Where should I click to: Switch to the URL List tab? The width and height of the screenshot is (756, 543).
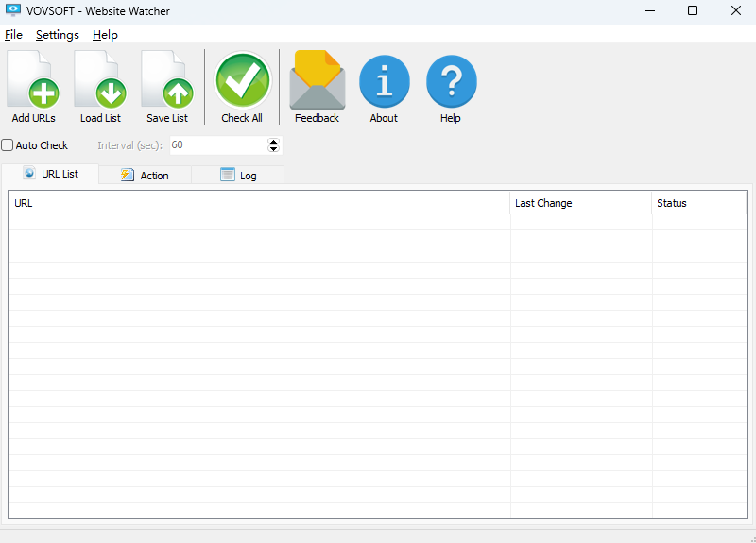click(x=50, y=174)
